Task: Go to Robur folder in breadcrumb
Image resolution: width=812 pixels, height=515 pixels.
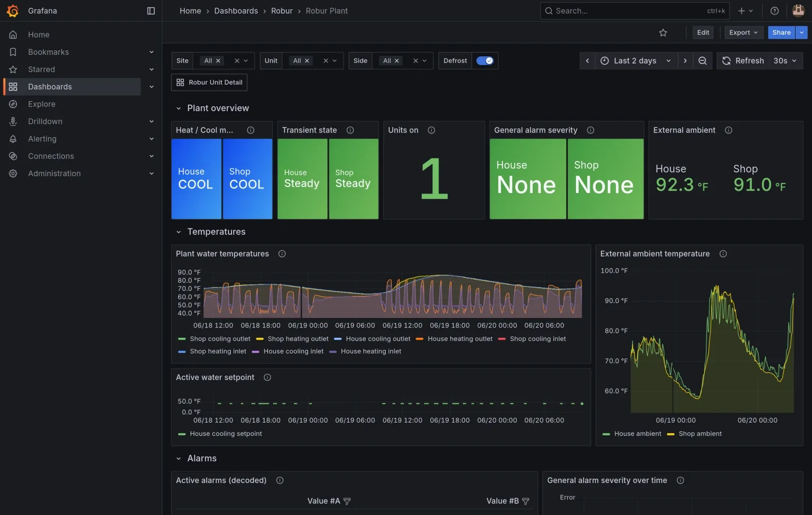Action: [282, 11]
